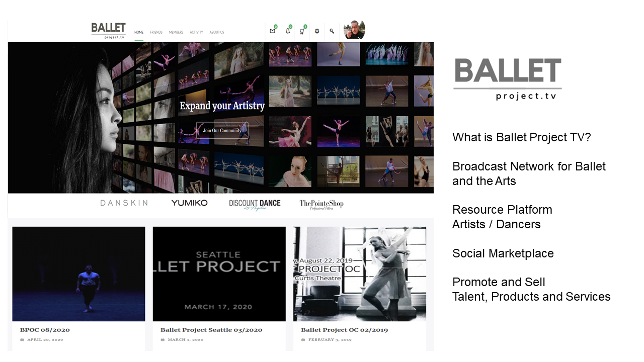Click the Talent, Products and Services text
The height and width of the screenshot is (362, 644).
tap(531, 297)
